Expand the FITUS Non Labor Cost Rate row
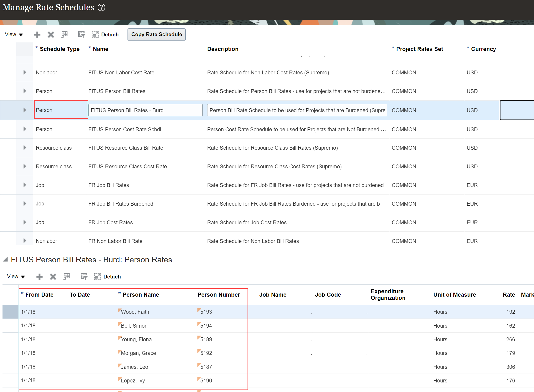534x392 pixels. (25, 72)
